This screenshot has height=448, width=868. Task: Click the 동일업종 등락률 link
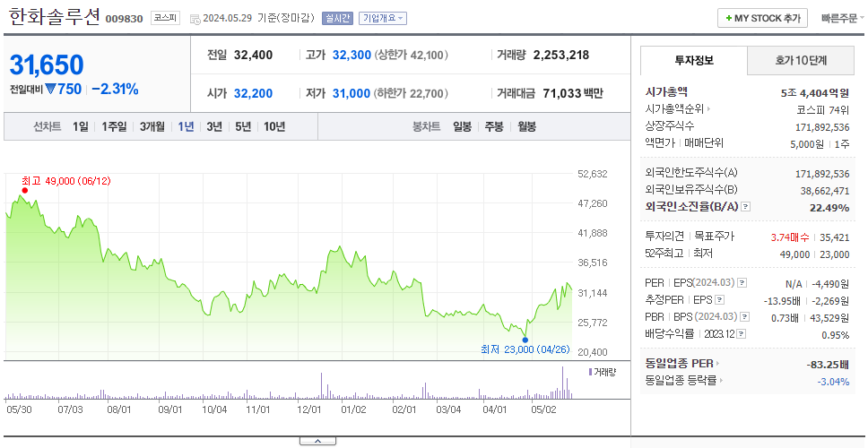click(681, 381)
